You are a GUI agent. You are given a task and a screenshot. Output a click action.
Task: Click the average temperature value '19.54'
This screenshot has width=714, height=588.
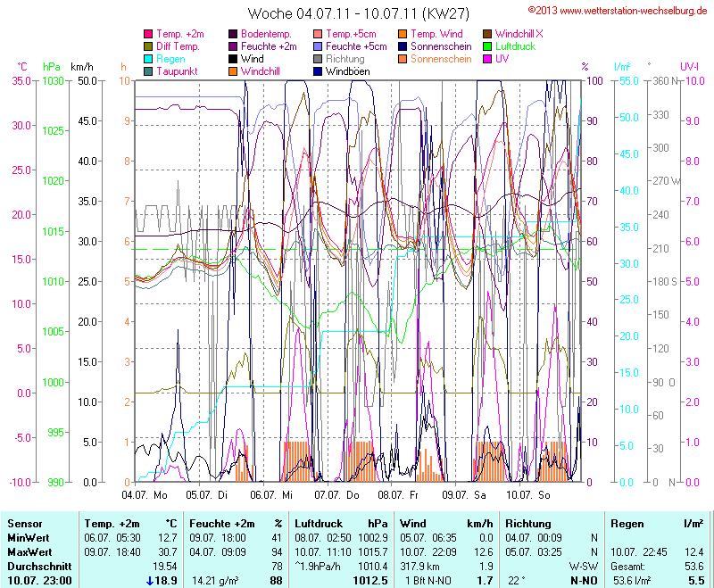point(164,567)
